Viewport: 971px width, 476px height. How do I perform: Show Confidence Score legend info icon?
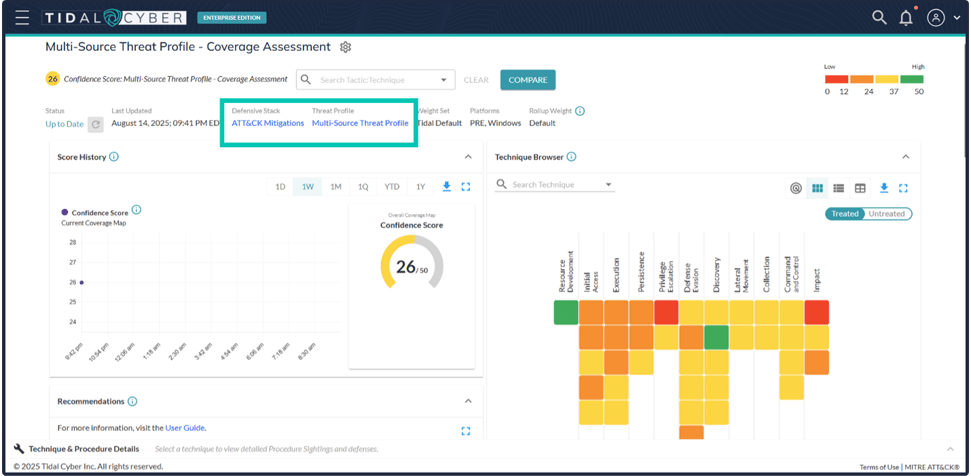pyautogui.click(x=136, y=210)
